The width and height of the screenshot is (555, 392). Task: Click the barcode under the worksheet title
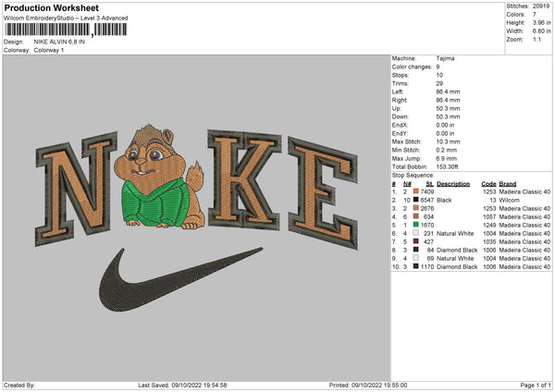click(x=66, y=30)
